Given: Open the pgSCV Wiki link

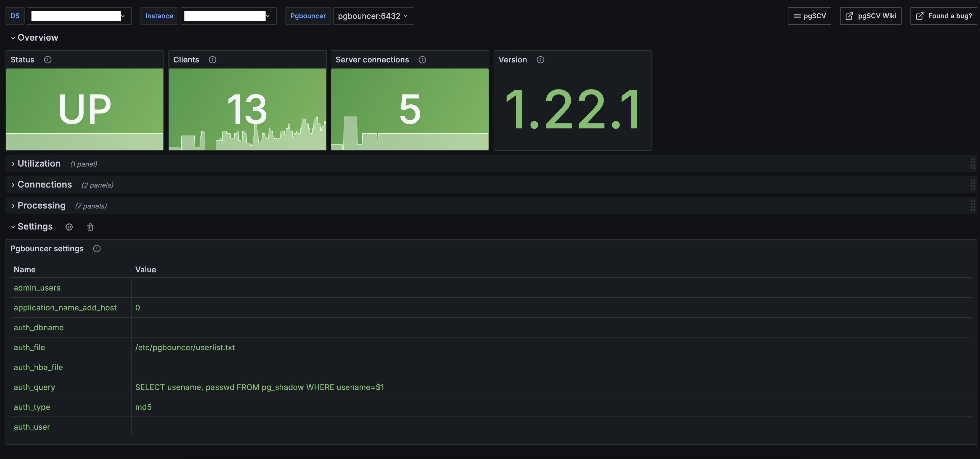Looking at the screenshot, I should click(870, 16).
